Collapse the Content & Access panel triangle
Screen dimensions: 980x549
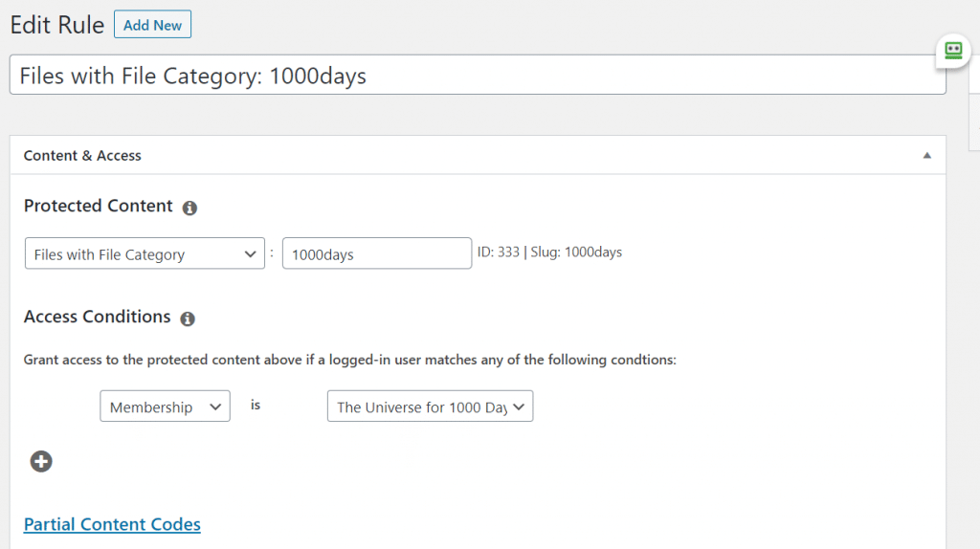coord(925,156)
